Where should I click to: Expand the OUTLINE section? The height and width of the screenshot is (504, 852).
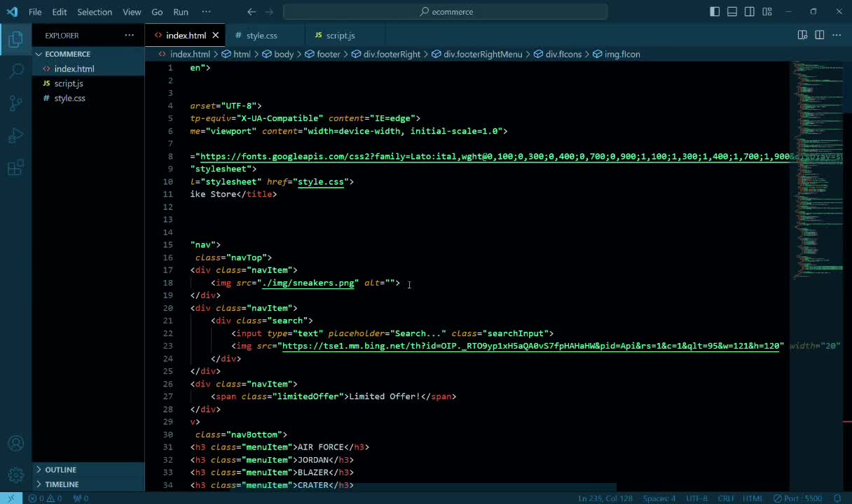point(88,470)
